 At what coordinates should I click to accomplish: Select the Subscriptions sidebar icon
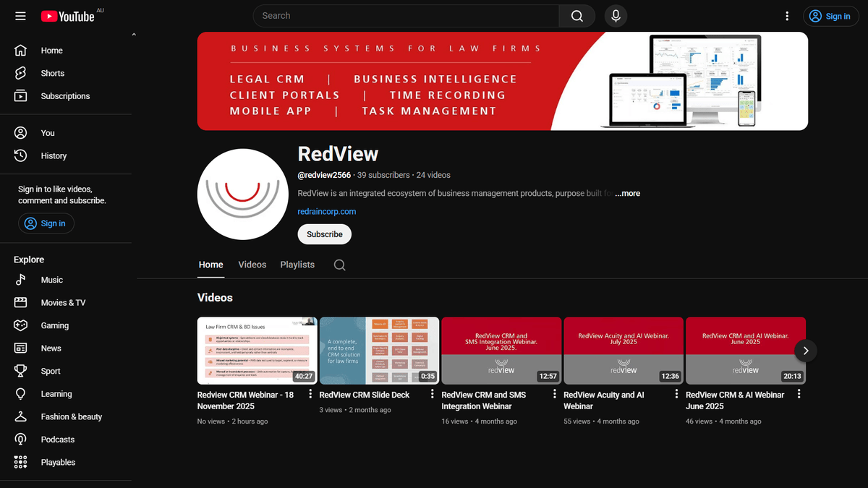pos(20,95)
